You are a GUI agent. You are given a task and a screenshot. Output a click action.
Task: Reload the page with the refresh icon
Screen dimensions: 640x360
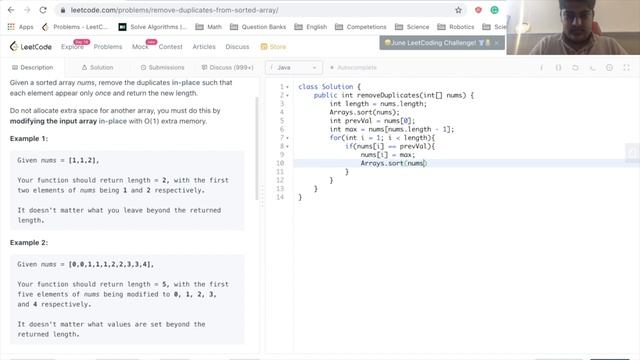coord(43,10)
